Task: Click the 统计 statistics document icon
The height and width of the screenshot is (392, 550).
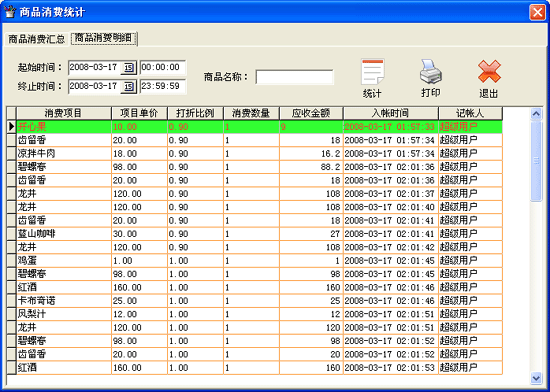Action: click(373, 72)
